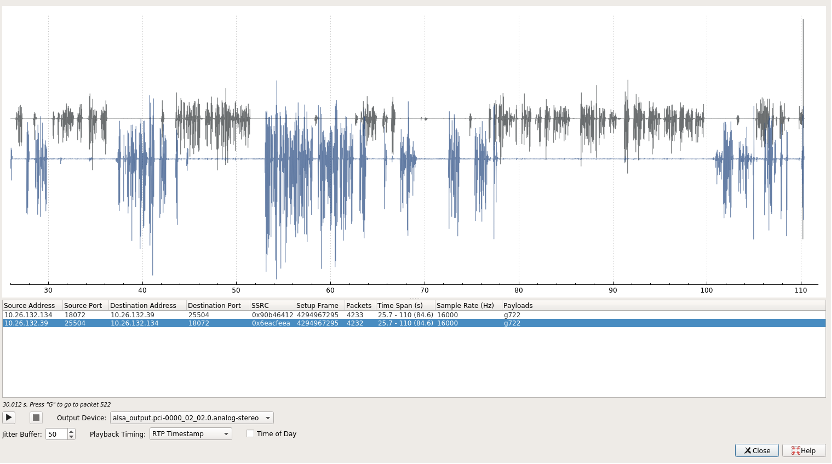Click into the Jitter Buffer value field
The height and width of the screenshot is (464, 832).
point(55,434)
